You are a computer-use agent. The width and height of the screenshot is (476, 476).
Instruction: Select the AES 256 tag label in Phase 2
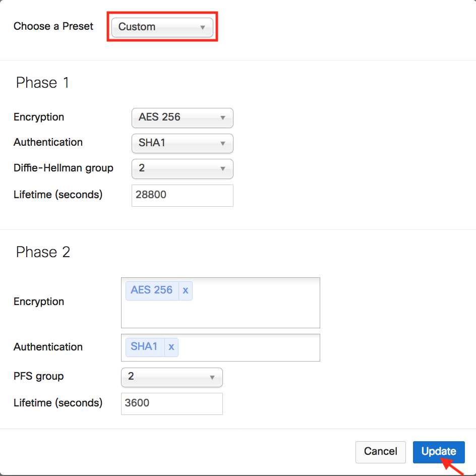click(151, 290)
